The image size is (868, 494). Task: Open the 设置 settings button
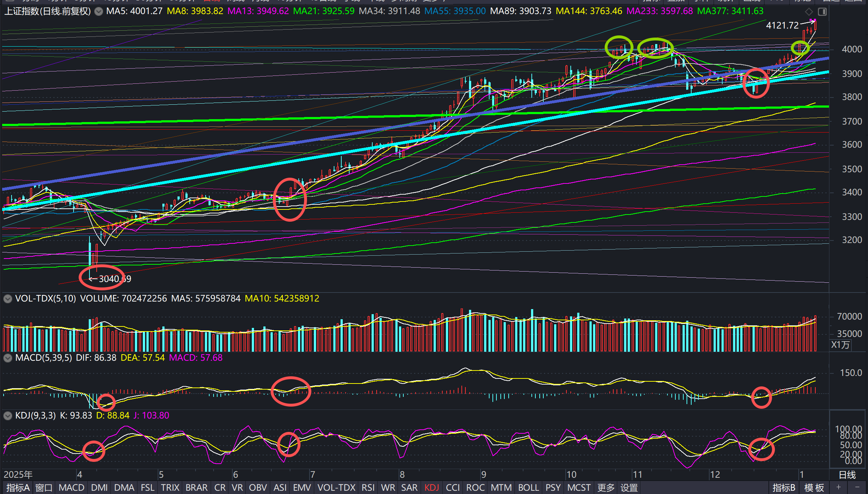(629, 488)
